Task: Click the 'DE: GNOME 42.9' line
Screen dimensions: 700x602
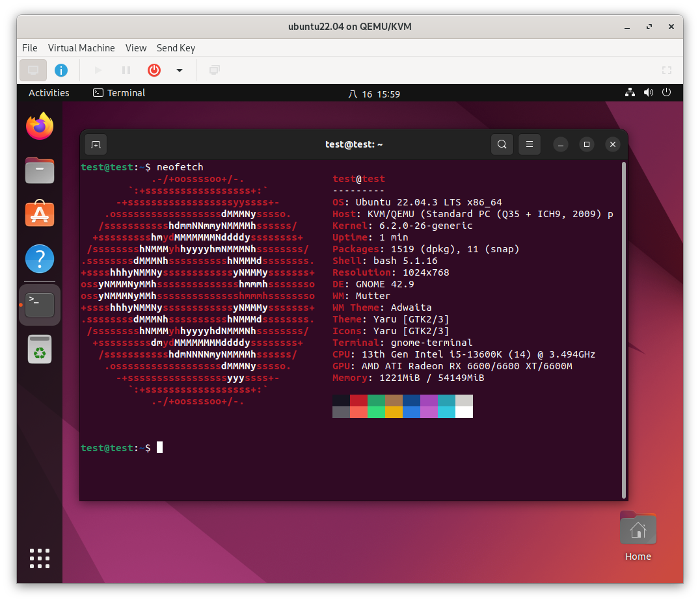Action: (x=373, y=284)
